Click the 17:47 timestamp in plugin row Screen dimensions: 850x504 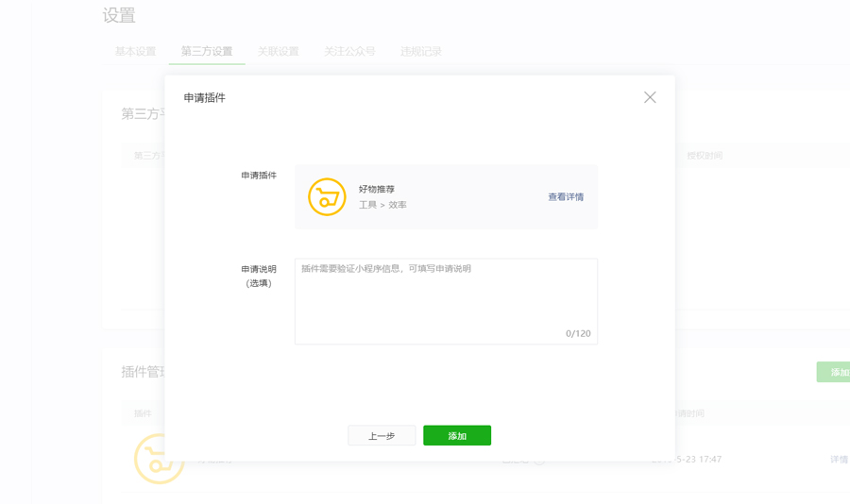[x=710, y=460]
